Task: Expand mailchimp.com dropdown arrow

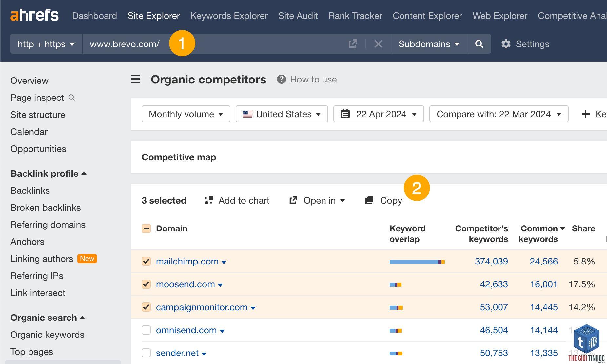Action: (224, 262)
